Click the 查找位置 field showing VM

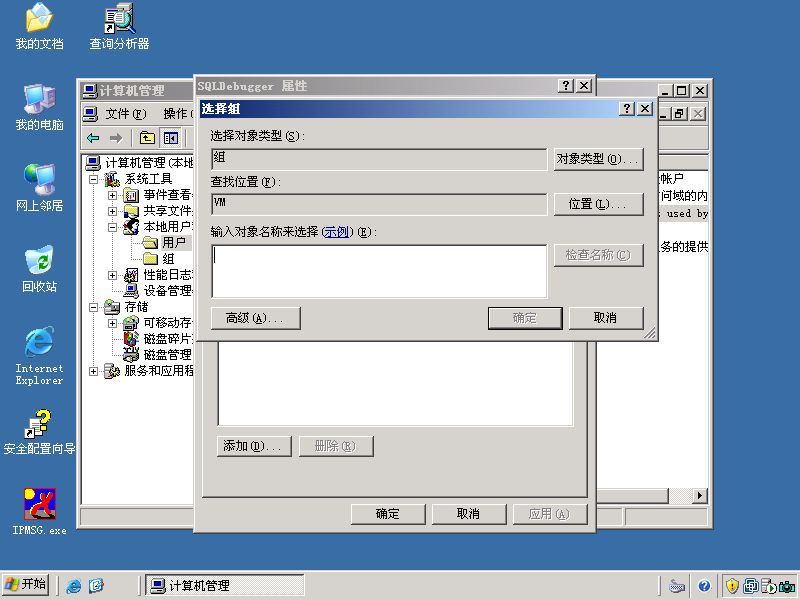point(379,204)
